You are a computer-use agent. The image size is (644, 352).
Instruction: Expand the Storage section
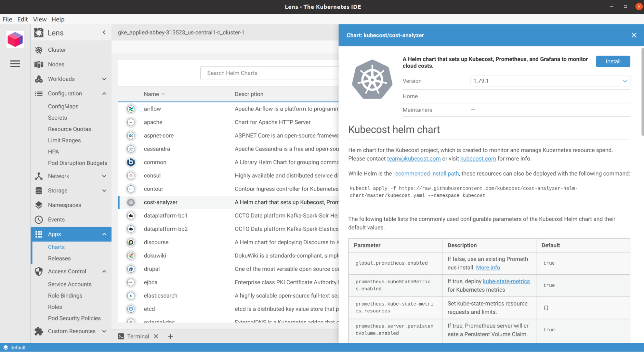(104, 191)
